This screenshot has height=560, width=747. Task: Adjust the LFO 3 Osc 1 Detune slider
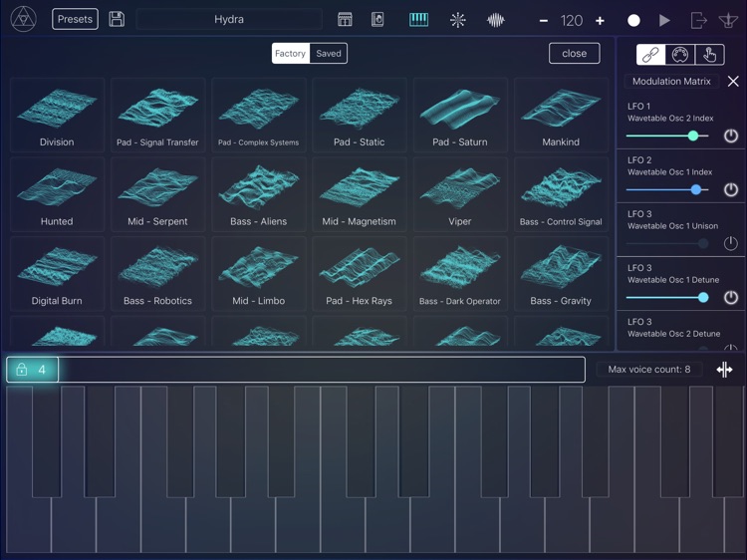(667, 297)
